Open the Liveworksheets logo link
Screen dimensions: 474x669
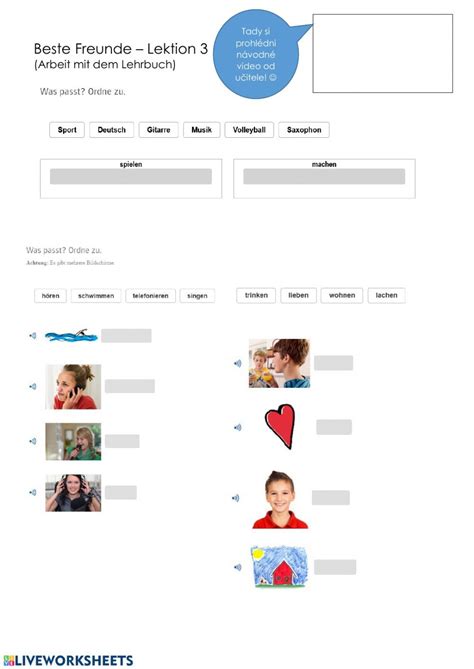(68, 660)
